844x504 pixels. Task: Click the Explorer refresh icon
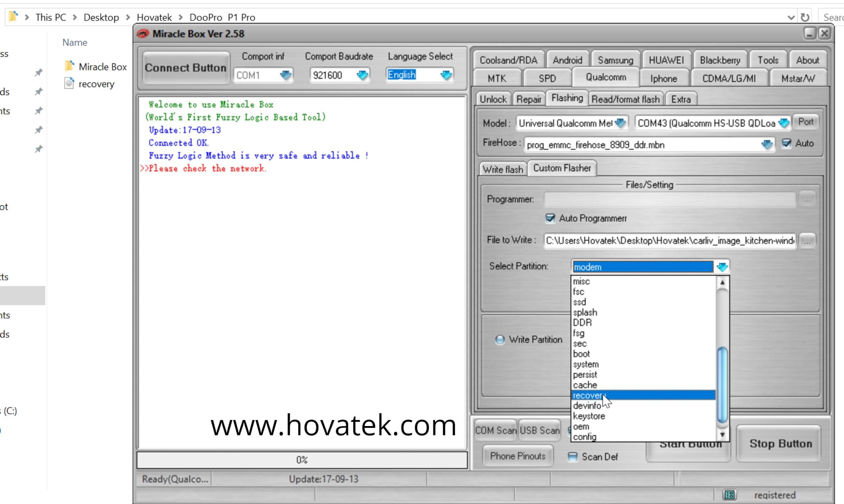coord(805,17)
